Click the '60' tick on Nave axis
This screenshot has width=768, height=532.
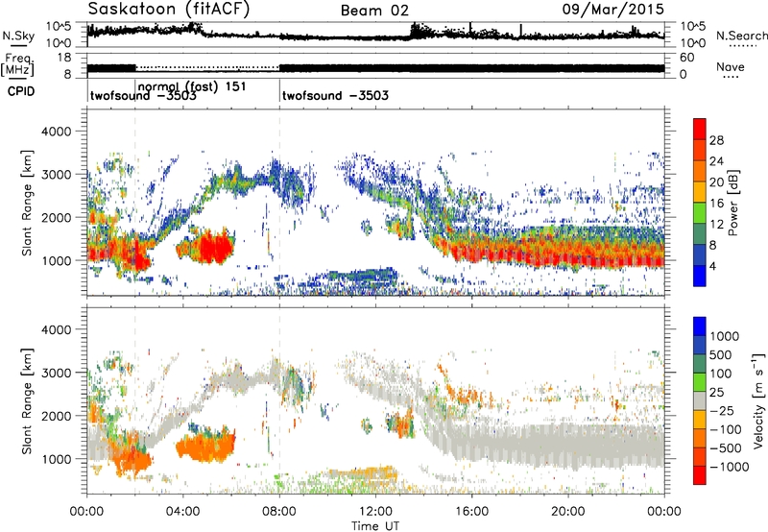coord(686,58)
